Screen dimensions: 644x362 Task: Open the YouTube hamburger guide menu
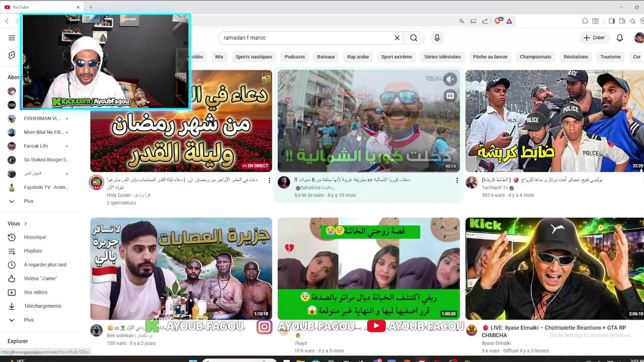click(12, 38)
